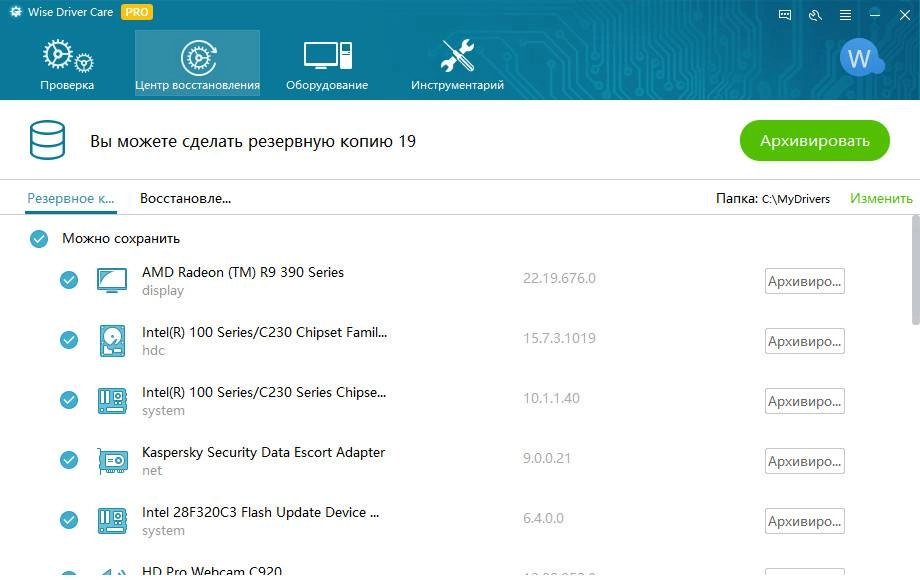This screenshot has height=580, width=920.
Task: Switch to the Резервное к... tab
Action: [x=71, y=199]
